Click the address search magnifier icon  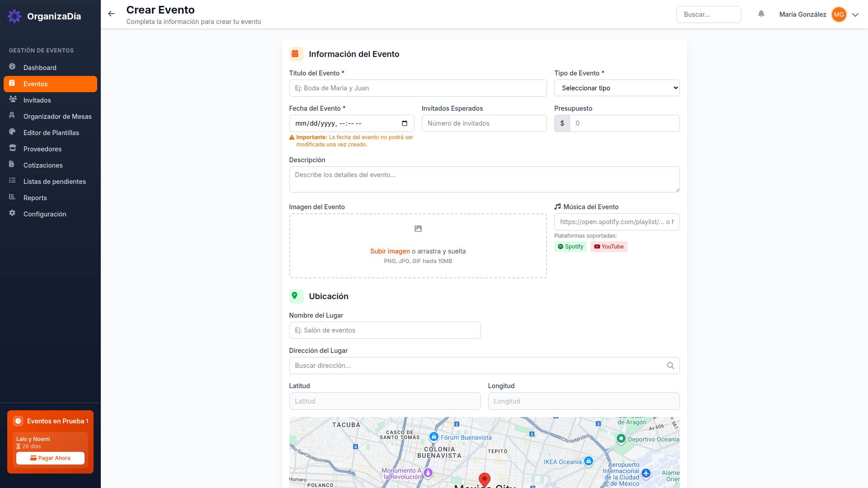click(670, 366)
